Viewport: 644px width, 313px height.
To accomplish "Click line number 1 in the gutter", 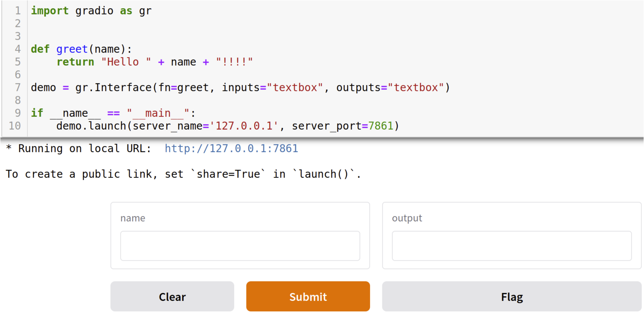I will [x=18, y=11].
